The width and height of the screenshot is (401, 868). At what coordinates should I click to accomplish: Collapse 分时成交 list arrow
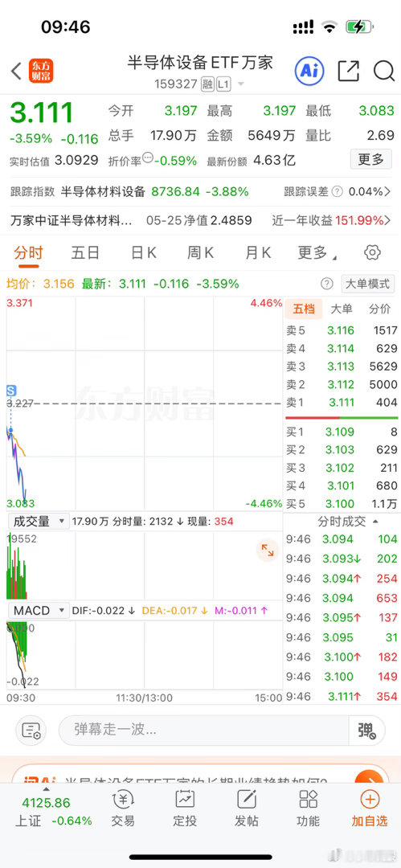375,522
